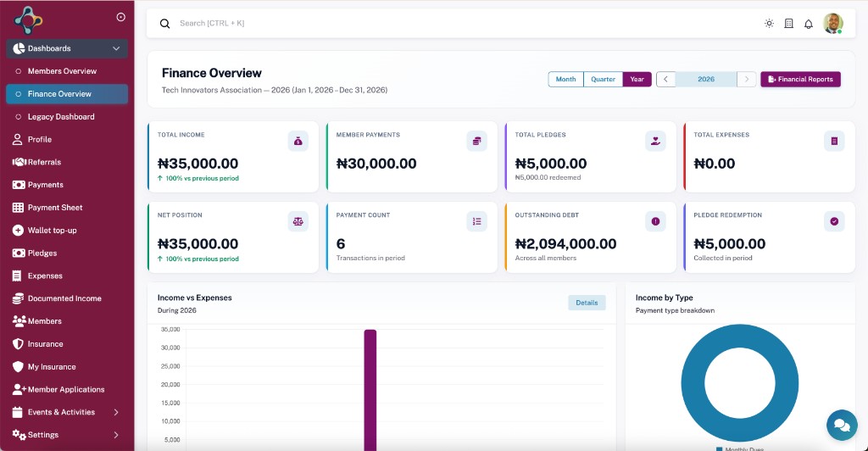This screenshot has height=451, width=868.
Task: Open notifications bell icon
Action: (x=809, y=24)
